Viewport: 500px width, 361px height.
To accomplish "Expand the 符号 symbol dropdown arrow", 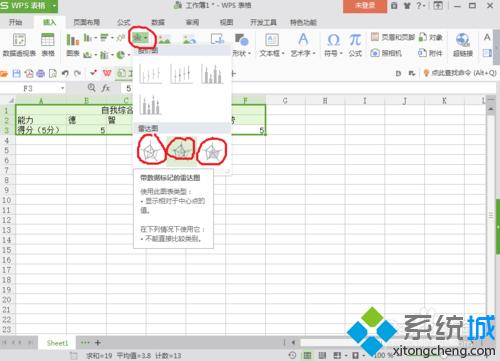I will pos(341,53).
